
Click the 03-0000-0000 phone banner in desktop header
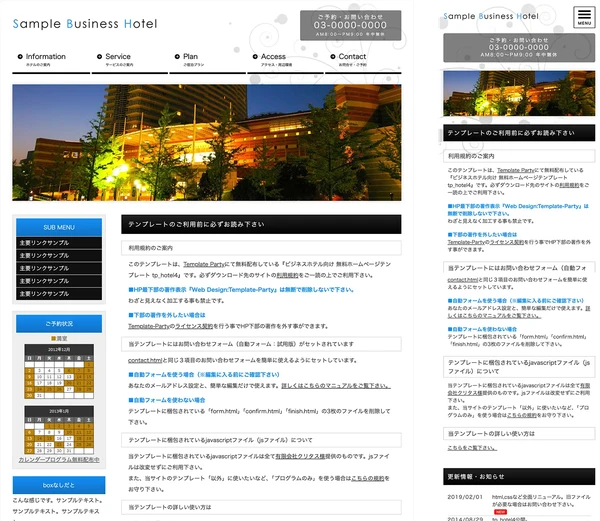point(351,25)
